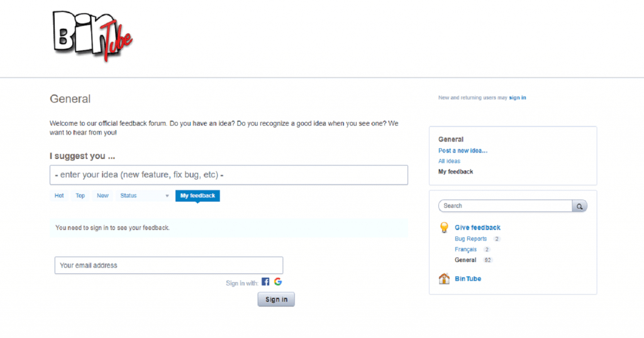
Task: Focus the enter your idea field
Action: [229, 175]
